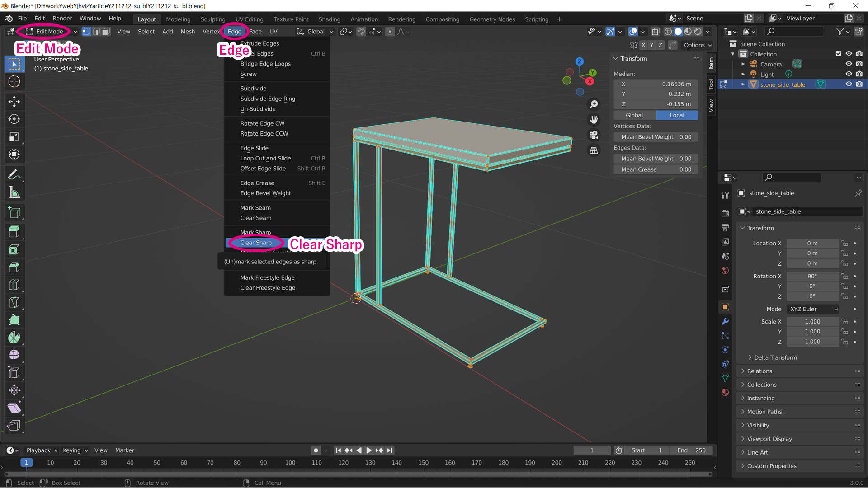868x488 pixels.
Task: Click the zoom viewport magnifier icon
Action: (594, 104)
